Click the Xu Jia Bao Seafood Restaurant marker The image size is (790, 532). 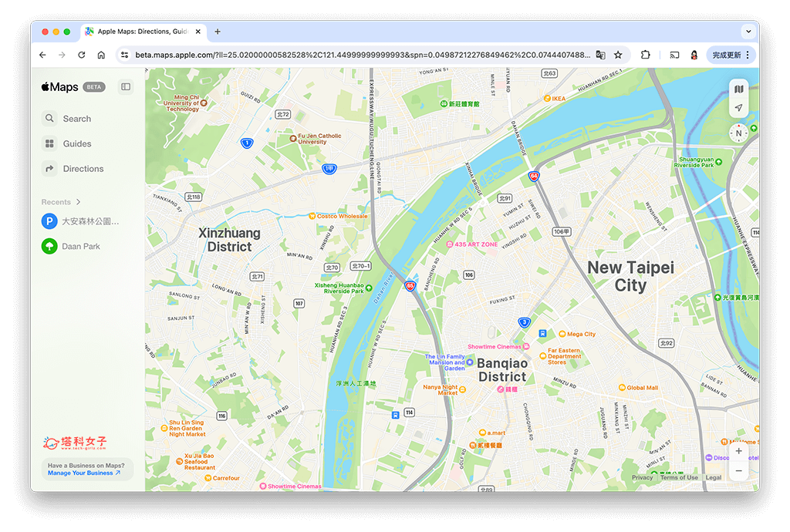(x=179, y=462)
